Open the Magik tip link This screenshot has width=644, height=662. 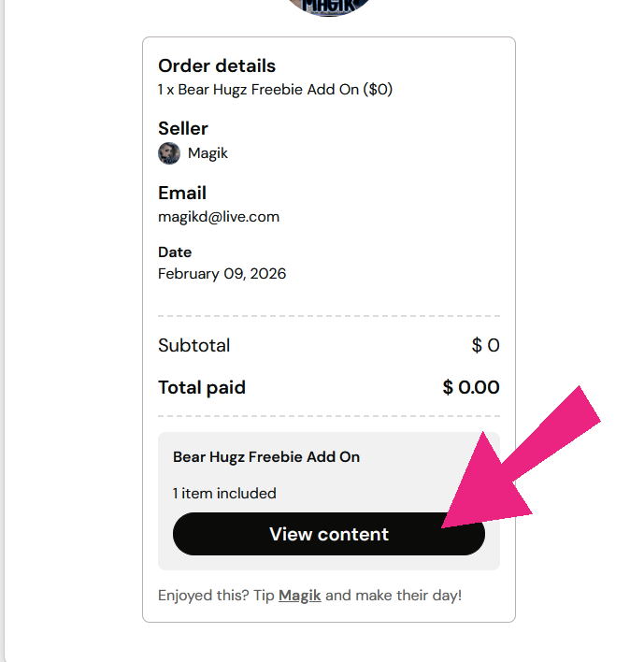(299, 595)
